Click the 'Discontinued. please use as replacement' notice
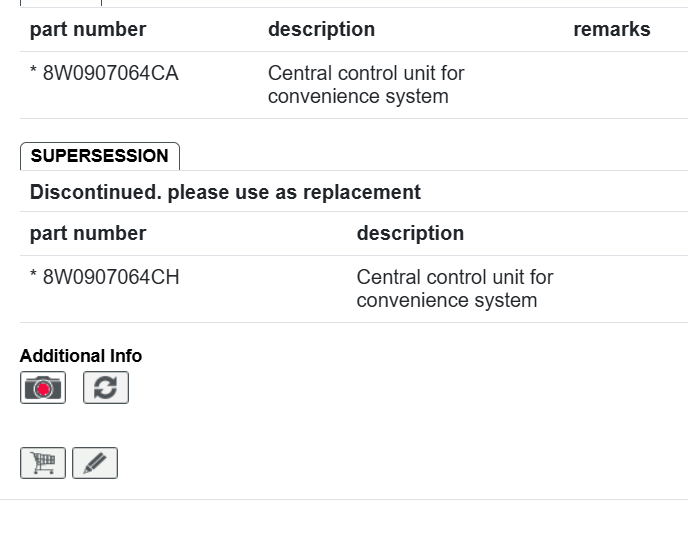Viewport: 688px width, 552px height. [x=225, y=192]
